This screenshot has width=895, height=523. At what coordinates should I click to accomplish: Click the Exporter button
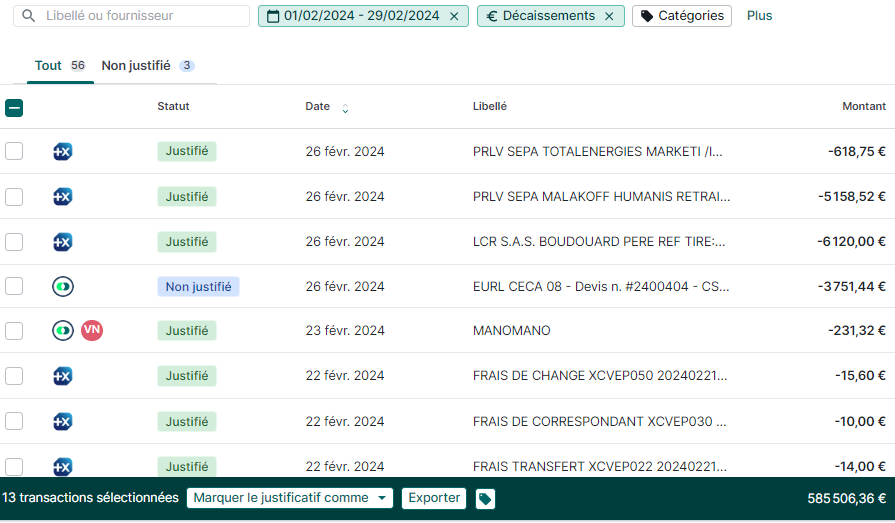click(x=434, y=498)
